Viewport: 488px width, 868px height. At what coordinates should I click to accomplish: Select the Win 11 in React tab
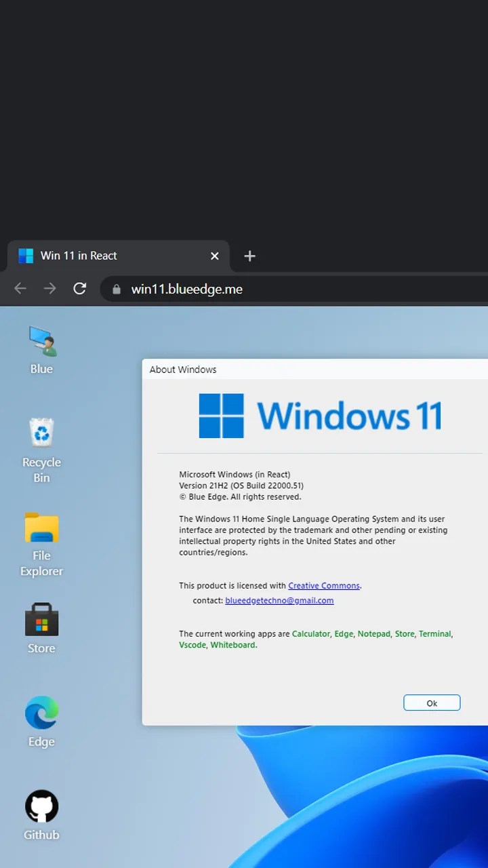pos(118,256)
